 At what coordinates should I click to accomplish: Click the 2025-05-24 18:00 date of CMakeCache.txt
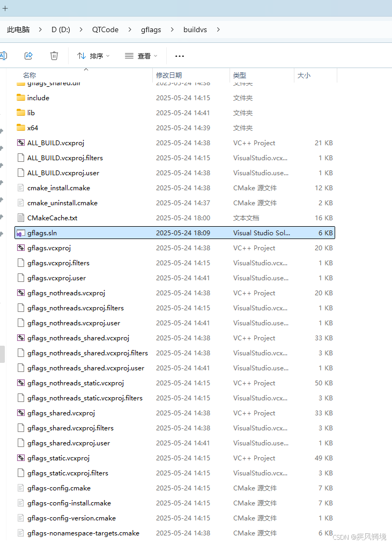(183, 218)
